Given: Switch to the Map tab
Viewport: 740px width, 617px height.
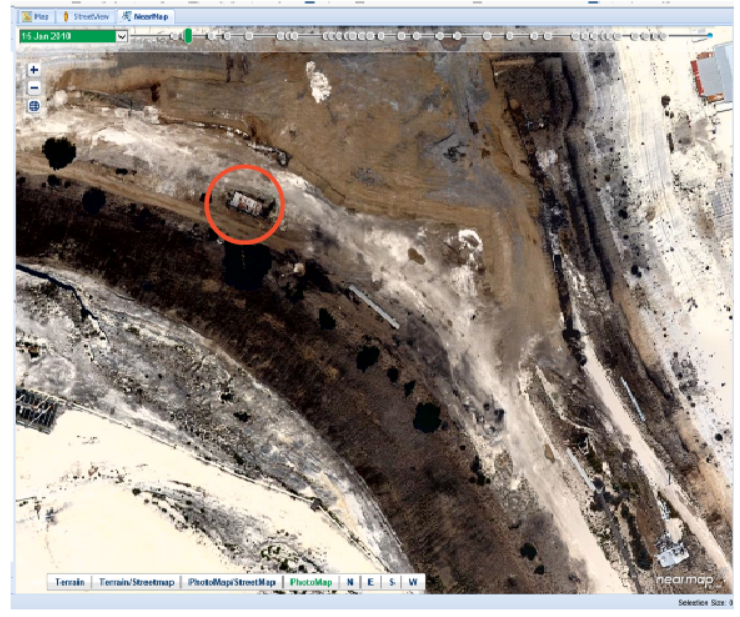Looking at the screenshot, I should [36, 17].
